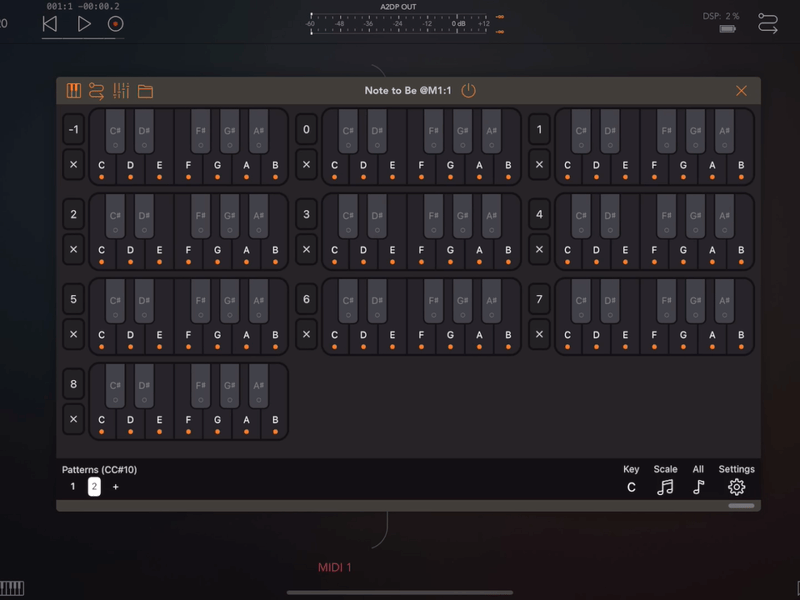Open the Key selector showing C
Screen dimensions: 800x600
click(631, 487)
